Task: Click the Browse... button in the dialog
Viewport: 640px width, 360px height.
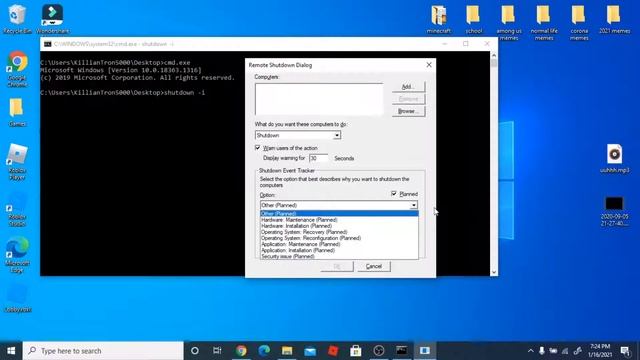Action: [408, 111]
